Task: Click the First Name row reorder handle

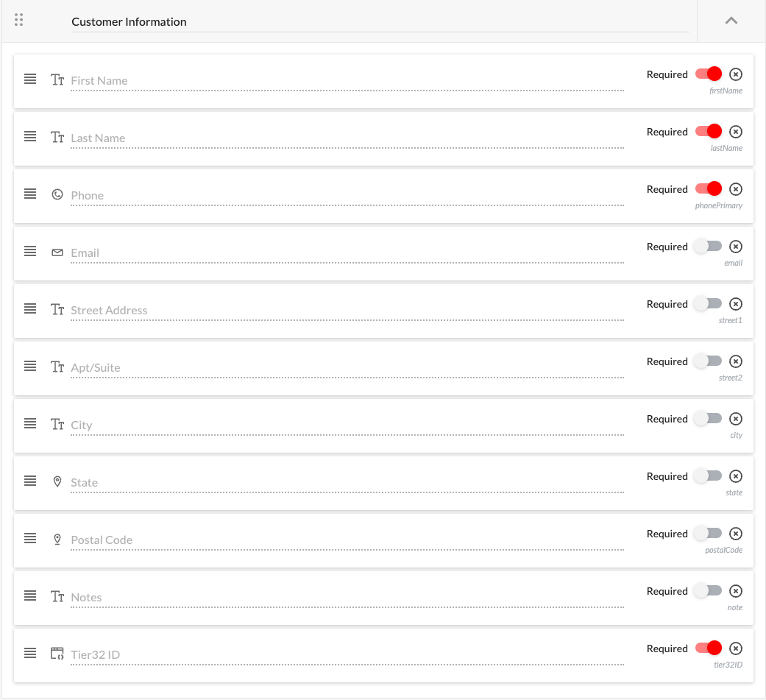Action: 30,79
